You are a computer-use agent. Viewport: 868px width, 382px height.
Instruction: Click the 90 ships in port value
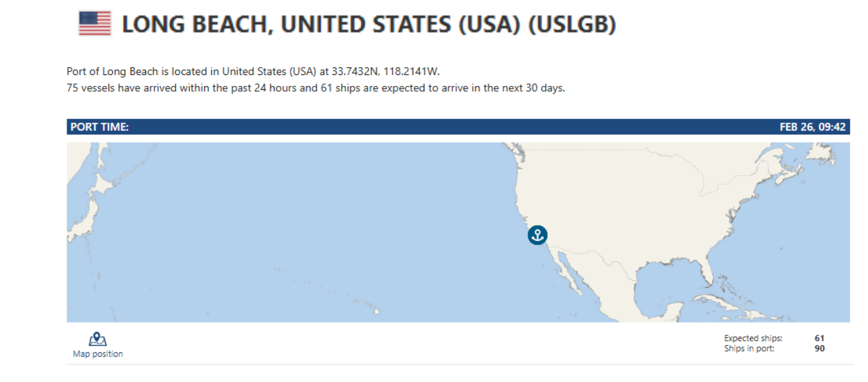coord(820,348)
